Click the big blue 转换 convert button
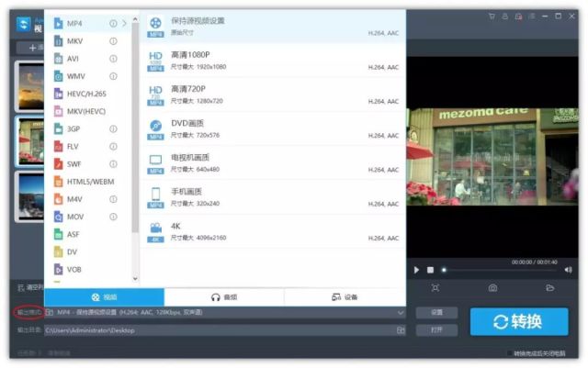 [x=519, y=322]
